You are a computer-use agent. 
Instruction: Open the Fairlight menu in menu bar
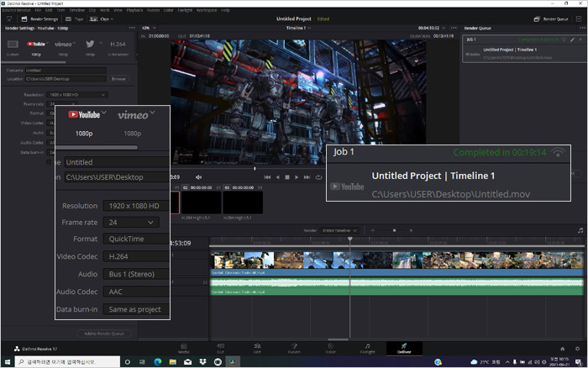click(x=185, y=10)
